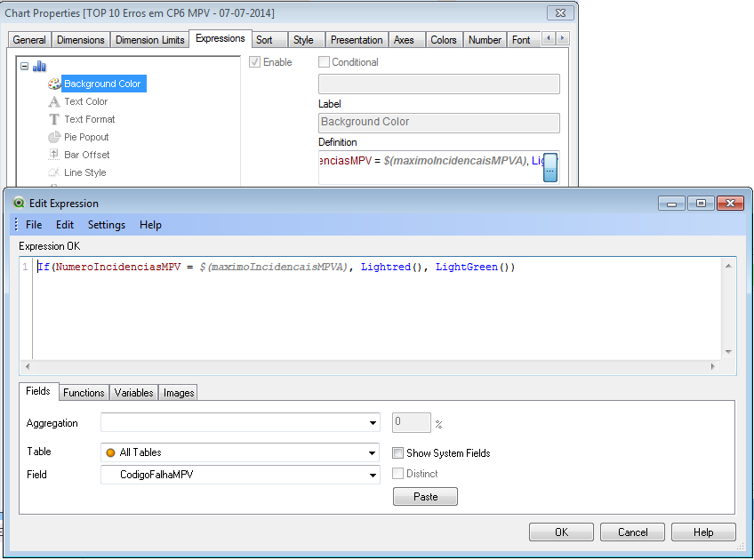Select Text Color tree item
The width and height of the screenshot is (754, 560).
pos(86,101)
